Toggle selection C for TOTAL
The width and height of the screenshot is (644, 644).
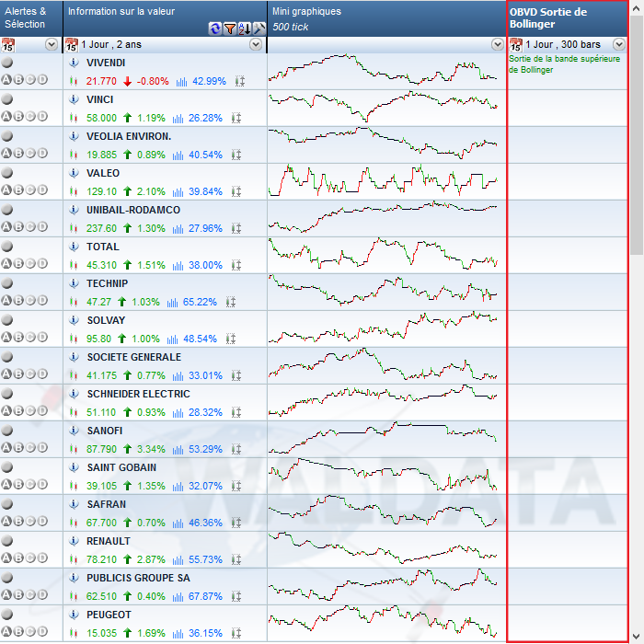[x=30, y=264]
